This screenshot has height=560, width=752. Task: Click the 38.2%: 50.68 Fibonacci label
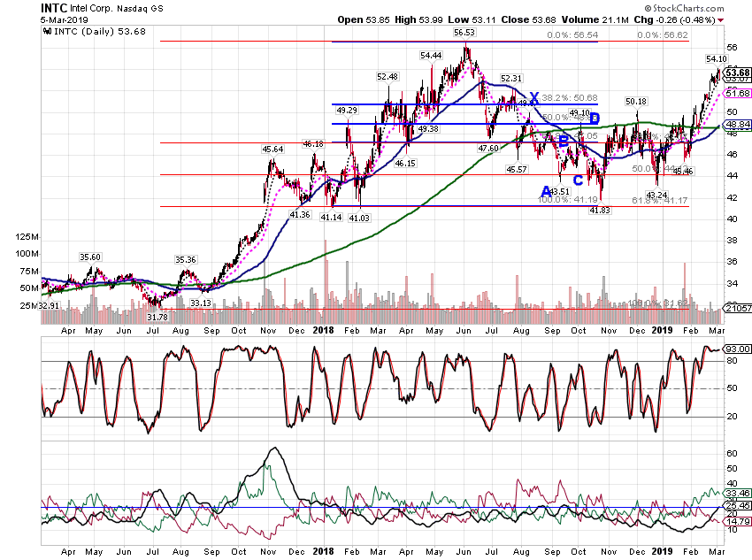pyautogui.click(x=569, y=98)
